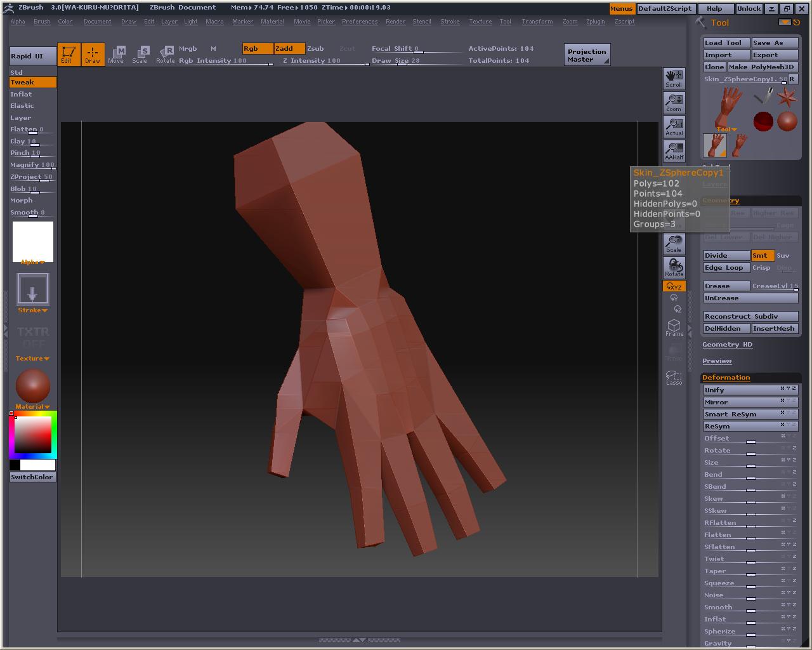Image resolution: width=812 pixels, height=650 pixels.
Task: Toggle the XYZ rotation mode
Action: coord(674,286)
